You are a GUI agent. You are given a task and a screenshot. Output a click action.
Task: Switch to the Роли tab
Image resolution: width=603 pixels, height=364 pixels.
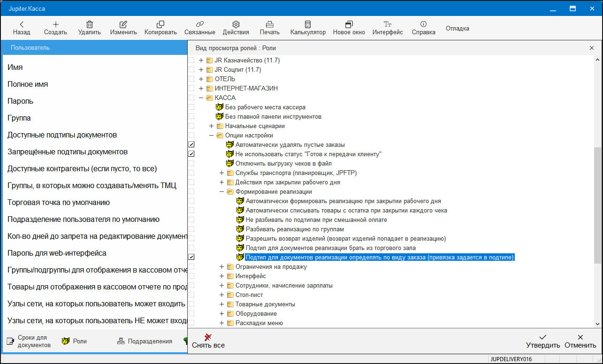pos(75,341)
